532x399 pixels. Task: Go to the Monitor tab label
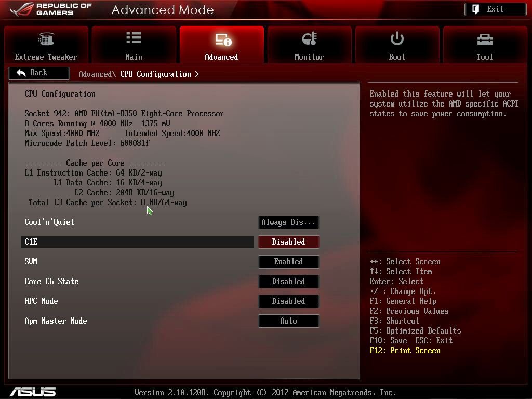pyautogui.click(x=309, y=57)
